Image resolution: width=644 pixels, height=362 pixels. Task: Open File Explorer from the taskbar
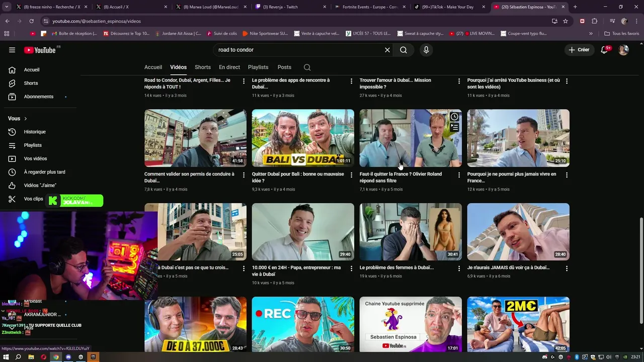pyautogui.click(x=31, y=357)
